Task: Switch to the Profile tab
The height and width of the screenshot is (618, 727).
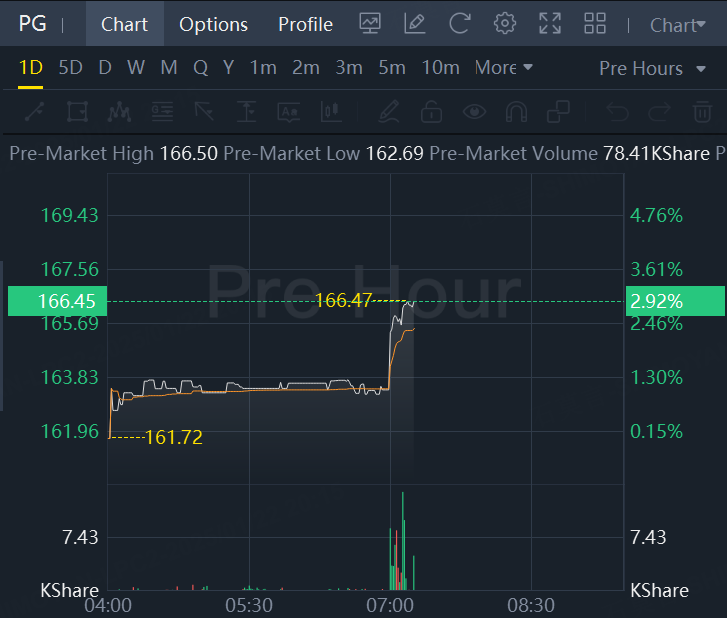Action: tap(305, 24)
